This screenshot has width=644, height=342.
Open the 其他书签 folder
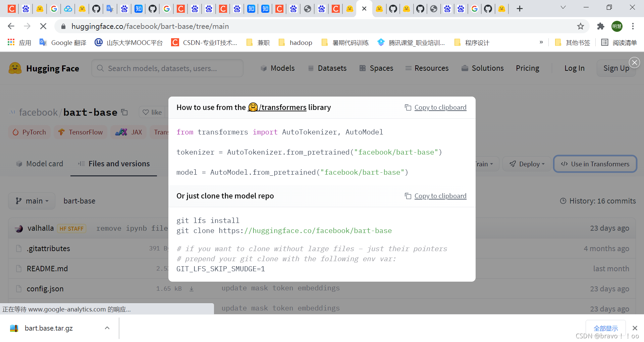[x=573, y=43]
